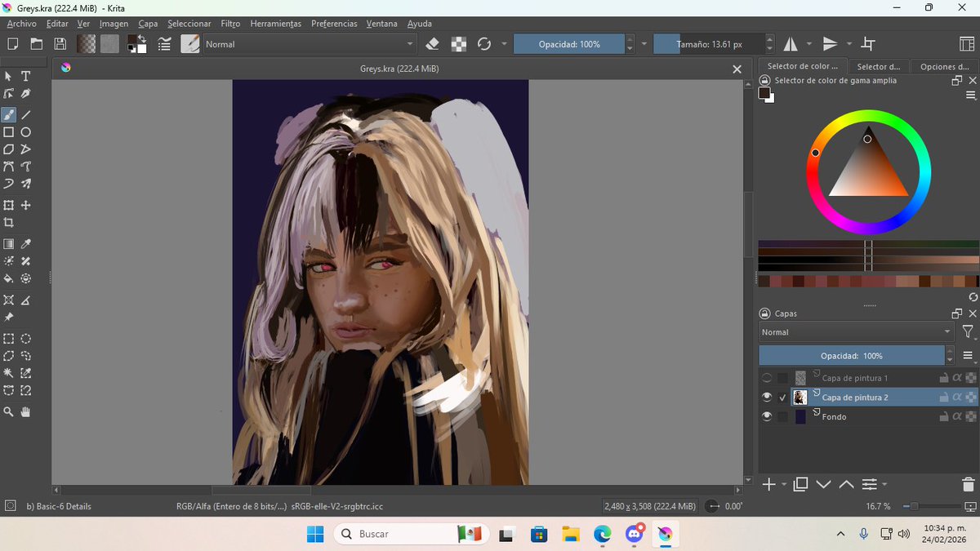Screen dimensions: 980x551
Task: Hide the Fondo layer
Action: pyautogui.click(x=767, y=416)
